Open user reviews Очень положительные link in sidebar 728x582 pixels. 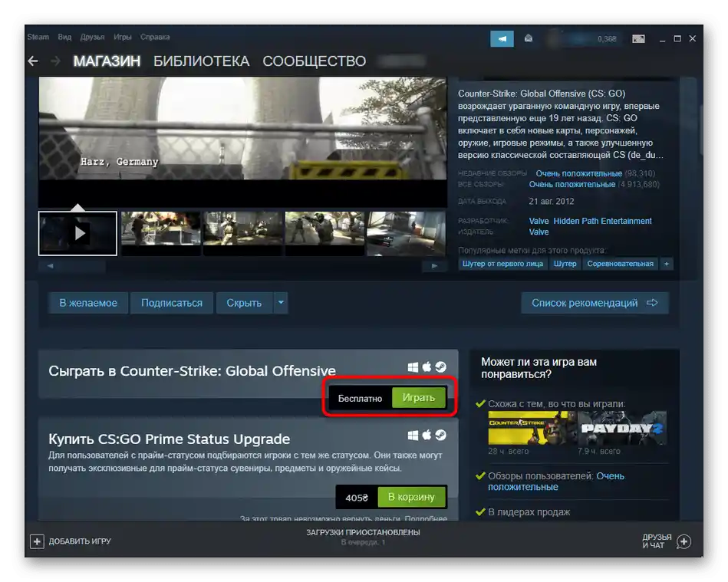tap(556, 482)
